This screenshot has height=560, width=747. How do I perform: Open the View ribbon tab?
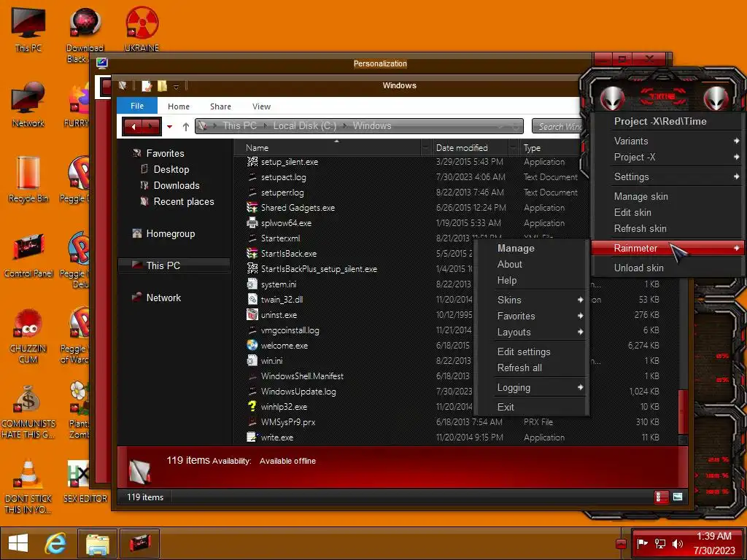(x=262, y=106)
